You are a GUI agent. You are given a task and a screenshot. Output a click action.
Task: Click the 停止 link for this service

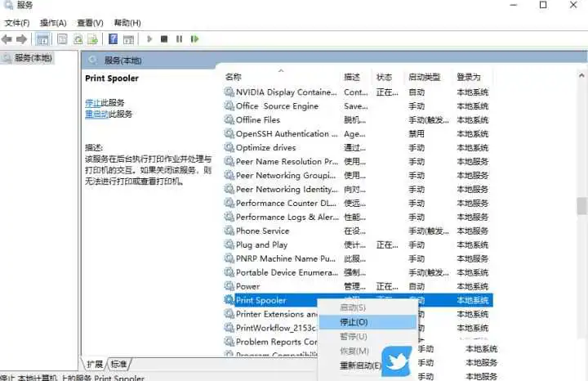coord(92,102)
